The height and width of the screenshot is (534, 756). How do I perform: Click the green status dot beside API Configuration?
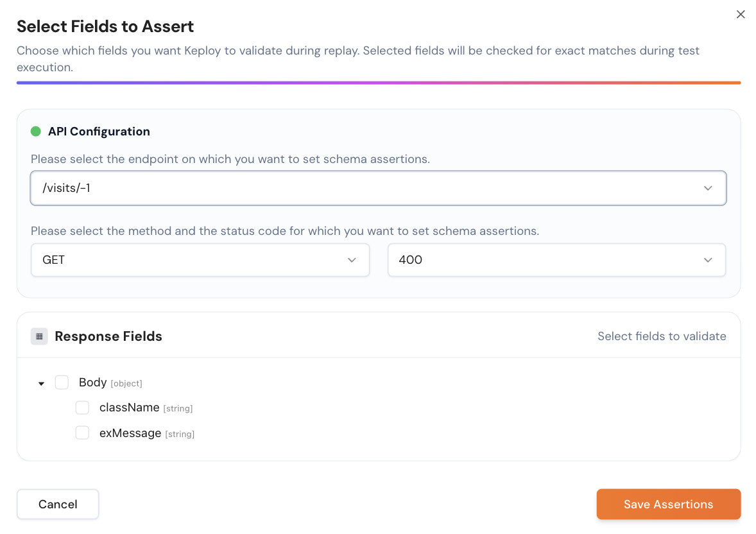(x=36, y=132)
